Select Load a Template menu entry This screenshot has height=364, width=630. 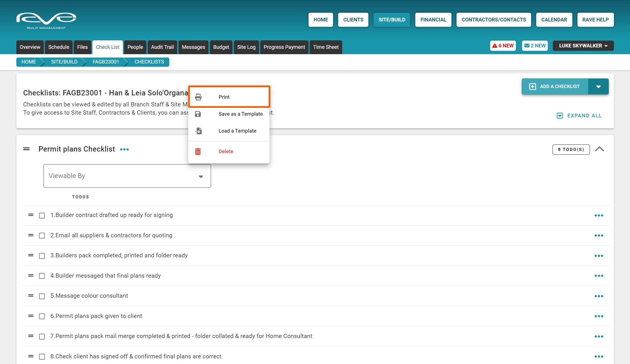click(237, 131)
